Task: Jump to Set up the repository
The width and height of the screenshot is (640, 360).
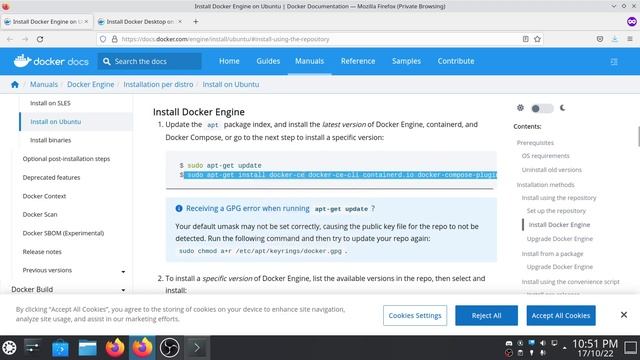Action: tap(556, 211)
